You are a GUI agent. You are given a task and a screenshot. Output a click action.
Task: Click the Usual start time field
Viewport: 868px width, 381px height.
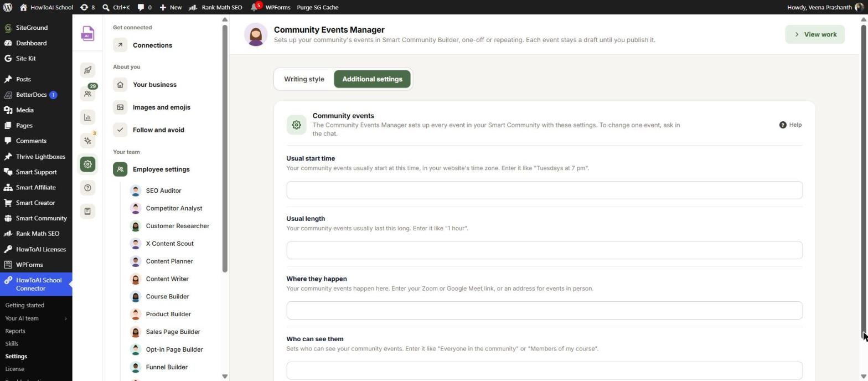(x=544, y=190)
